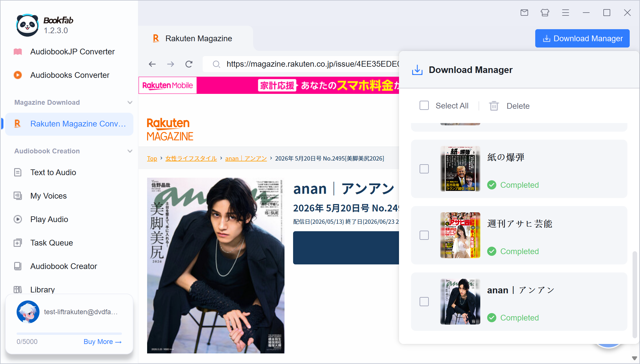640x364 pixels.
Task: Open Text to Audio
Action: click(69, 172)
